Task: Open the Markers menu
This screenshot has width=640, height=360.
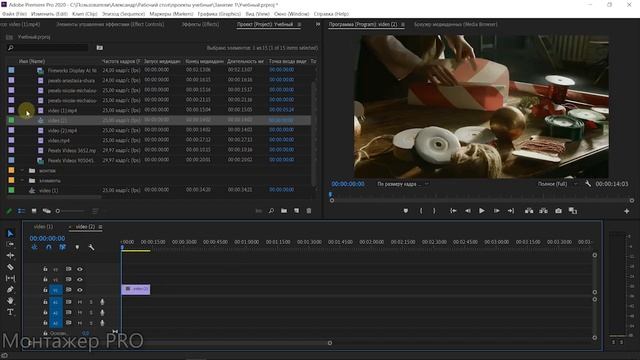Action: 171,14
